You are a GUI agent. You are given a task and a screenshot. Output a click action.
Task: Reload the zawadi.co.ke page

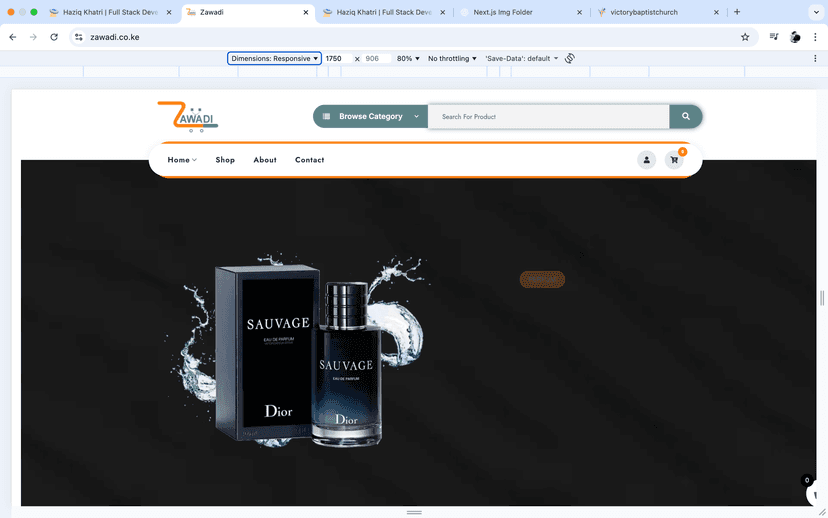[54, 37]
